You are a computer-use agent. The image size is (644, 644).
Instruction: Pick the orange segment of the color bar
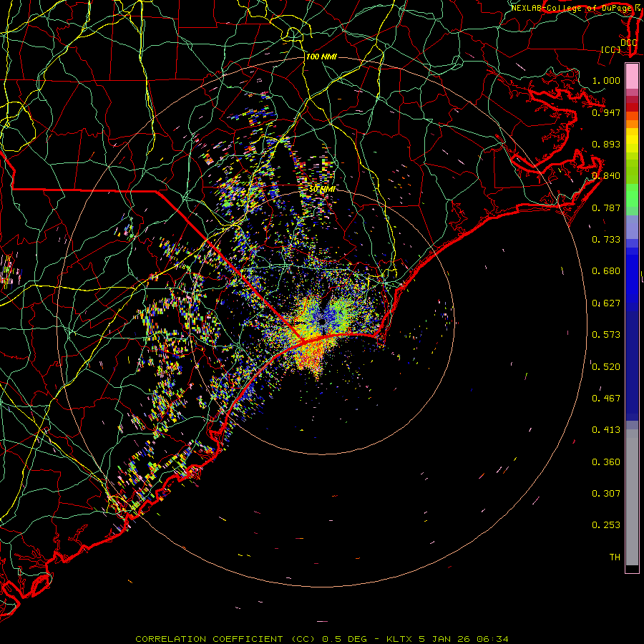point(632,124)
